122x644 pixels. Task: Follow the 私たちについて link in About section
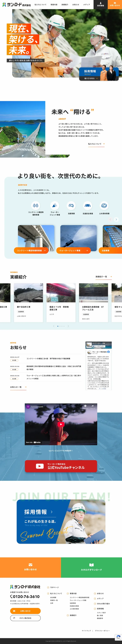96,144
